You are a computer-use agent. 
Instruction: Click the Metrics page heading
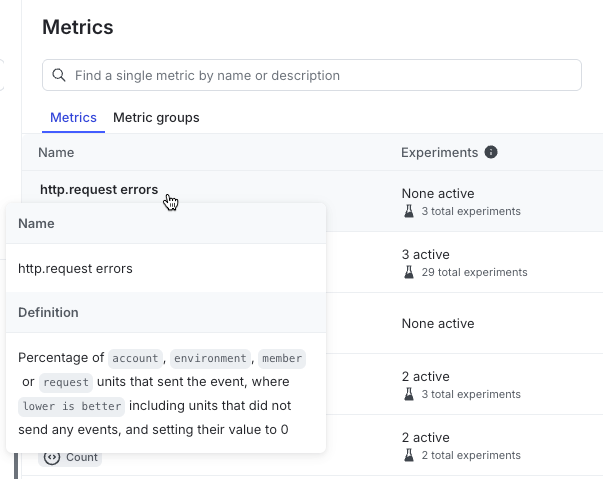[78, 27]
